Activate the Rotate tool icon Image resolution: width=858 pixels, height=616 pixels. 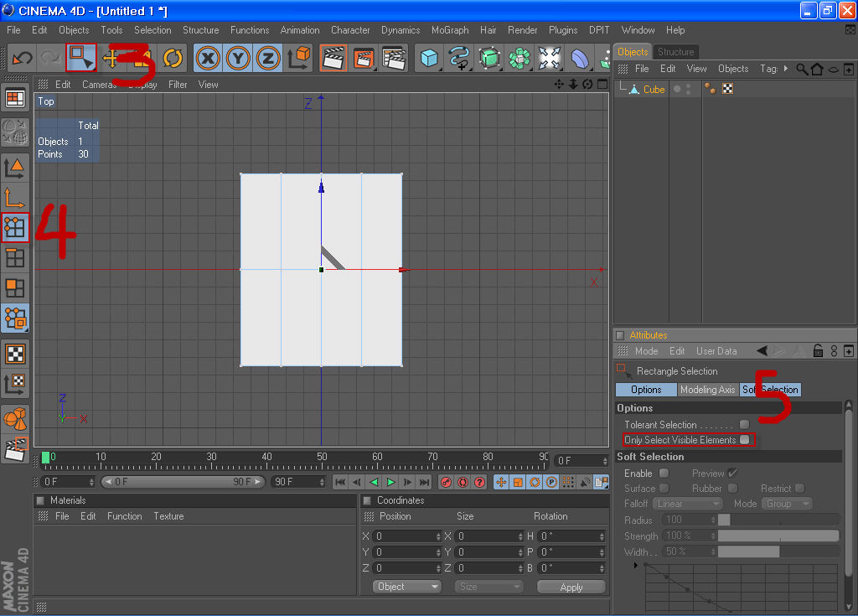click(x=173, y=58)
